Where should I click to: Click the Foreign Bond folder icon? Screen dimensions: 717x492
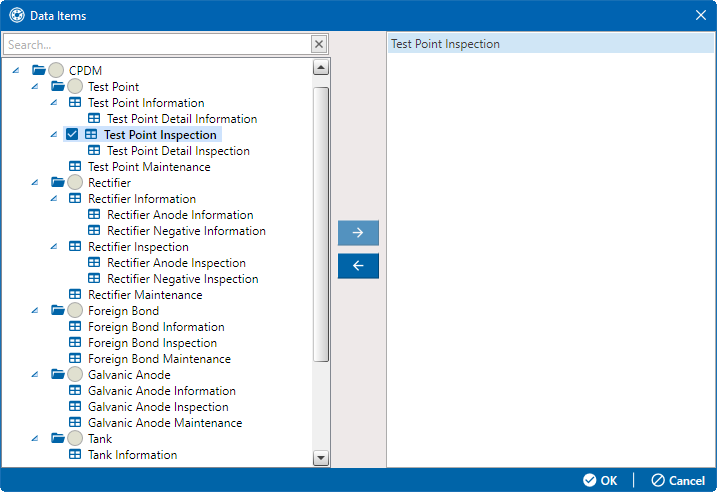click(58, 310)
